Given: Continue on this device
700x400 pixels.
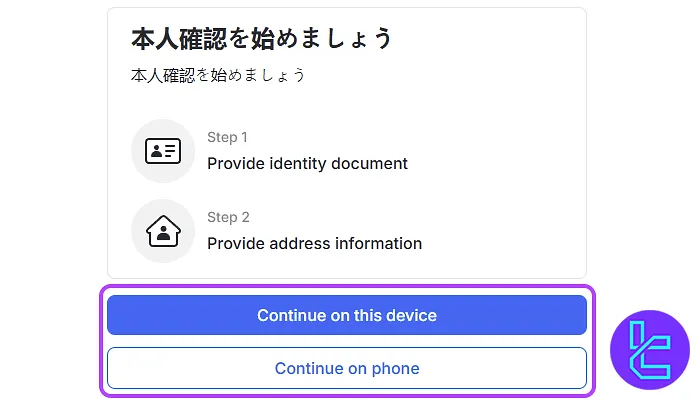Looking at the screenshot, I should [347, 315].
